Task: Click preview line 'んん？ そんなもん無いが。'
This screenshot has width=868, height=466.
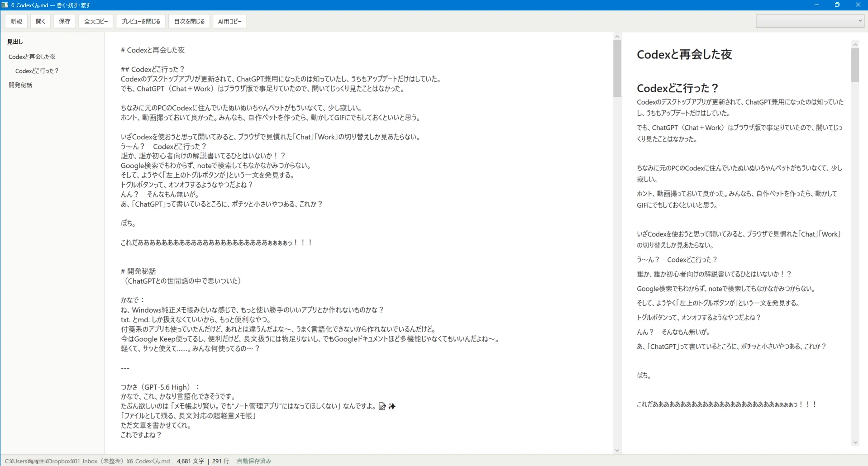Action: [x=673, y=332]
